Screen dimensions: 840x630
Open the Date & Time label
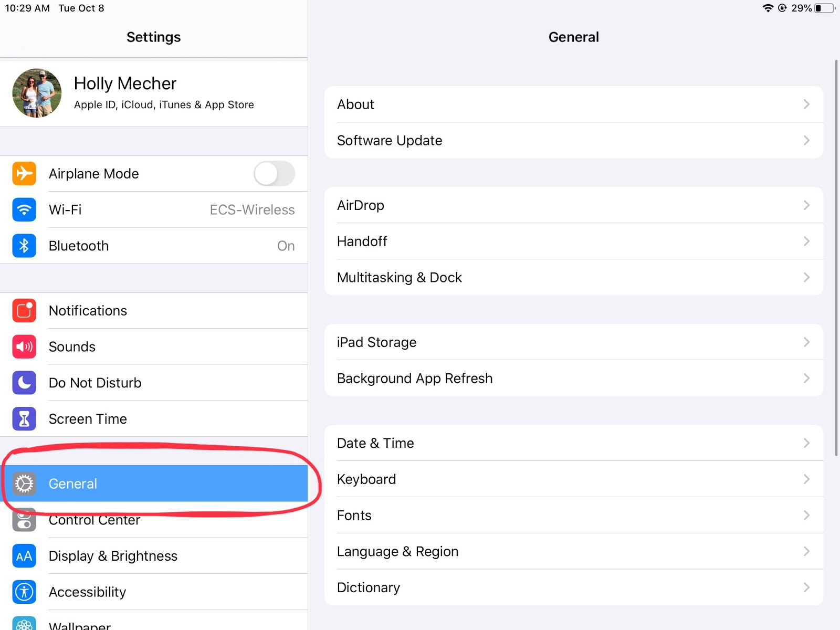click(x=375, y=443)
